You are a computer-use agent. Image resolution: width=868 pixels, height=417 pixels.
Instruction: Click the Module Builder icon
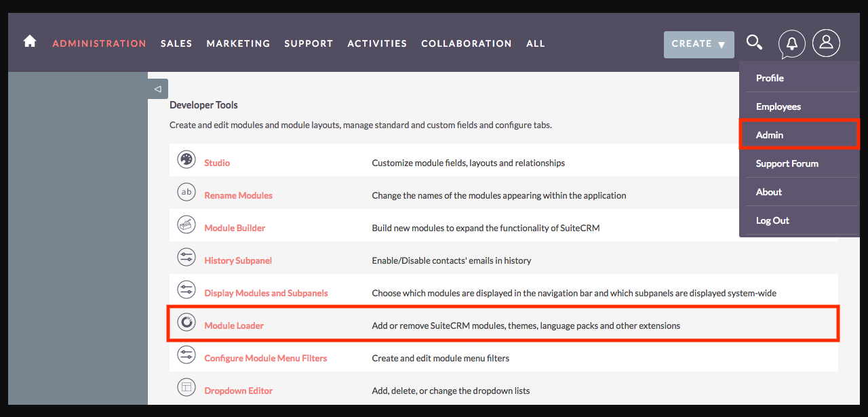(186, 225)
